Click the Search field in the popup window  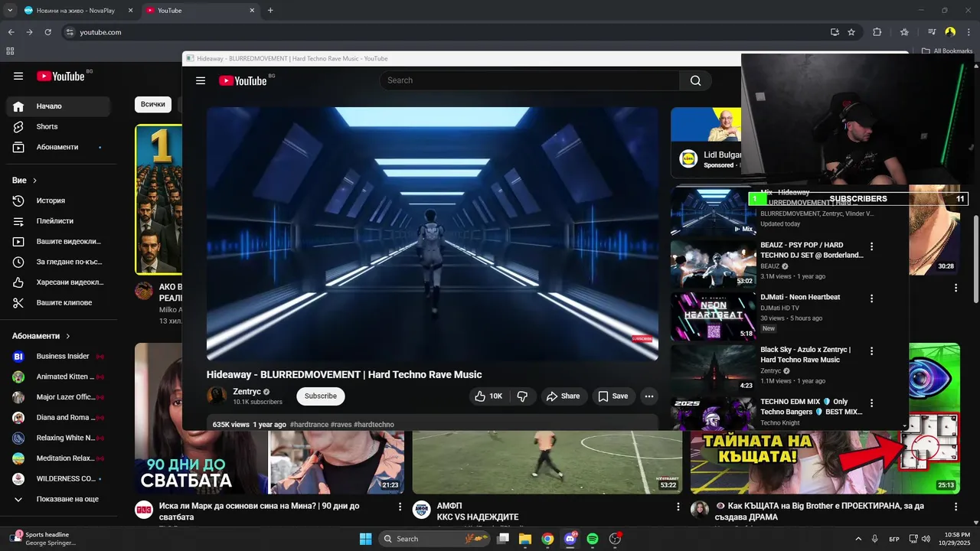[x=530, y=80]
